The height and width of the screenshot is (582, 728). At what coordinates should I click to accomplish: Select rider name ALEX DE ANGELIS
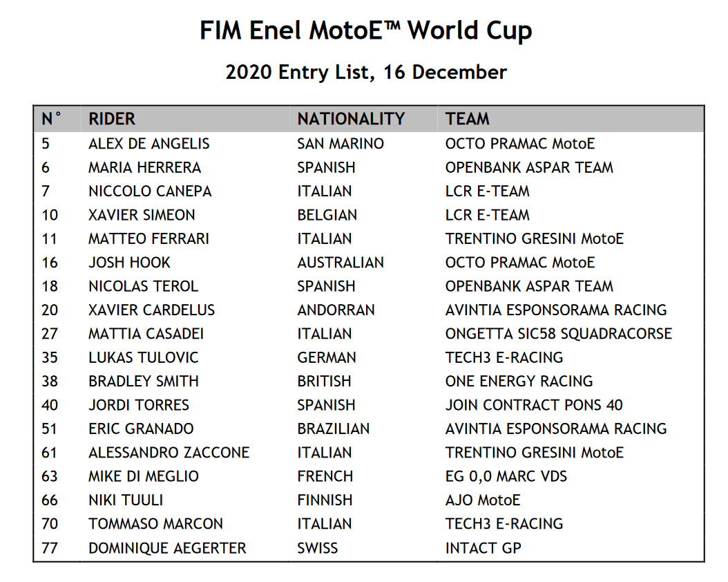[x=149, y=144]
